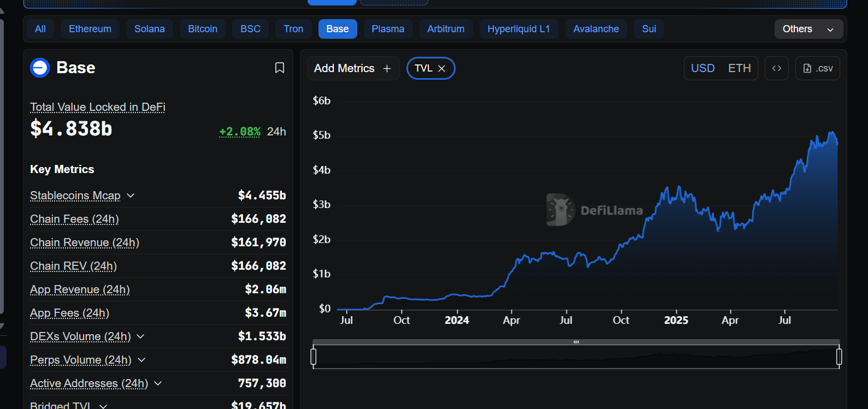Click the 2025 x-axis label

tap(676, 321)
